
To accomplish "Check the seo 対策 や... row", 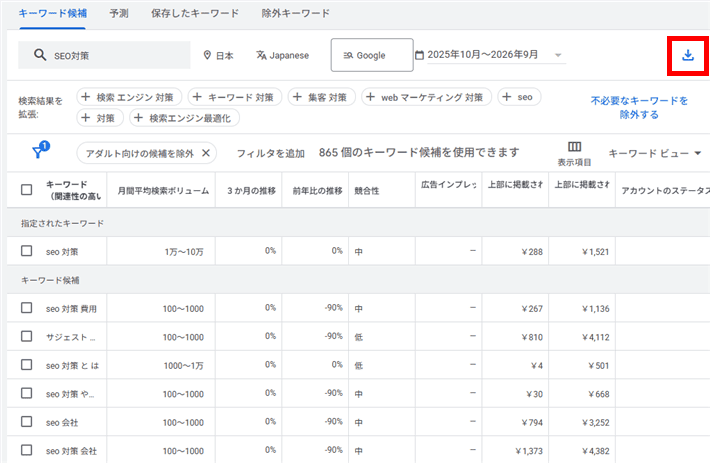I will (x=27, y=394).
